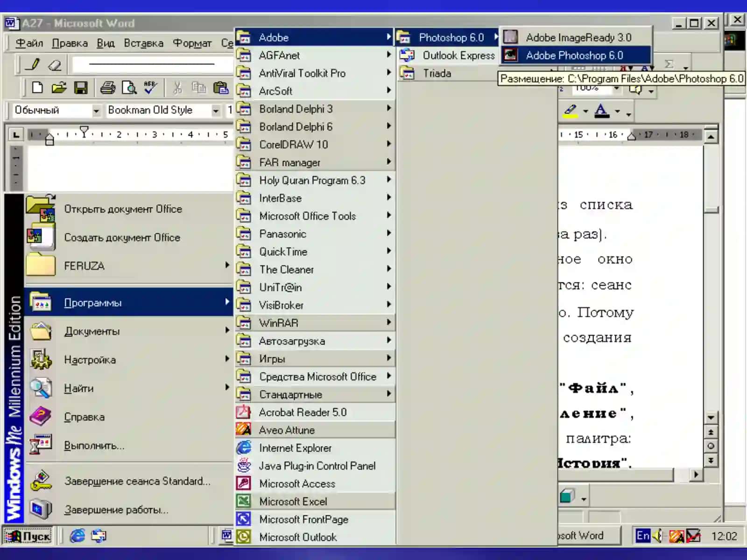
Task: Apply the font color A button
Action: coord(602,111)
